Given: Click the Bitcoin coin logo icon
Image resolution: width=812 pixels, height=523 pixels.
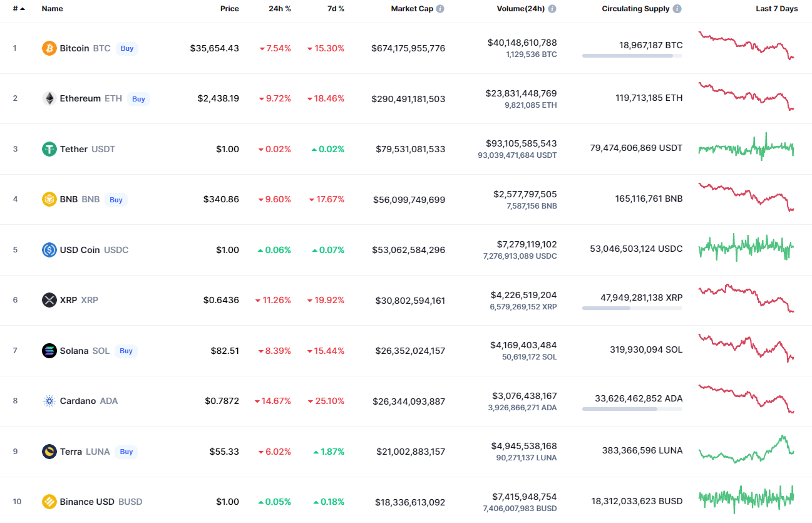Looking at the screenshot, I should 49,48.
